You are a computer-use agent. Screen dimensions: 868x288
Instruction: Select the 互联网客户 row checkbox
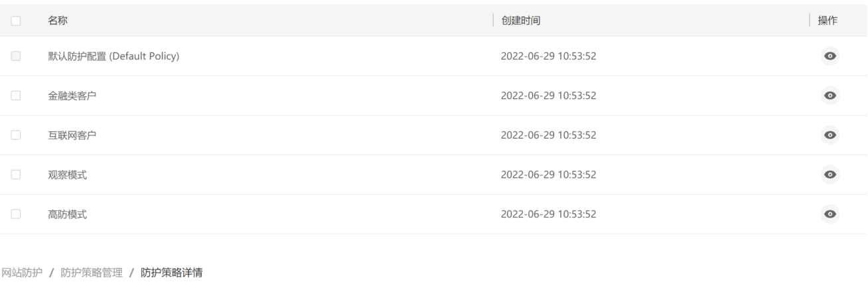click(16, 135)
